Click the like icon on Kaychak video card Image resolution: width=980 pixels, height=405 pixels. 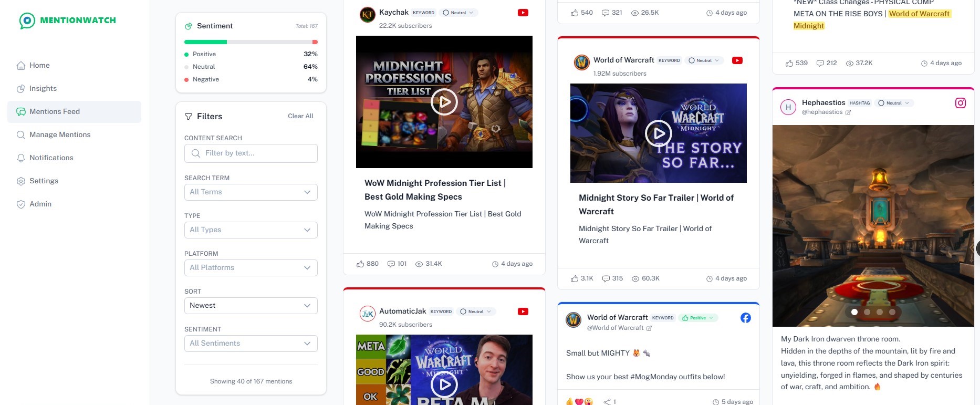pyautogui.click(x=360, y=264)
